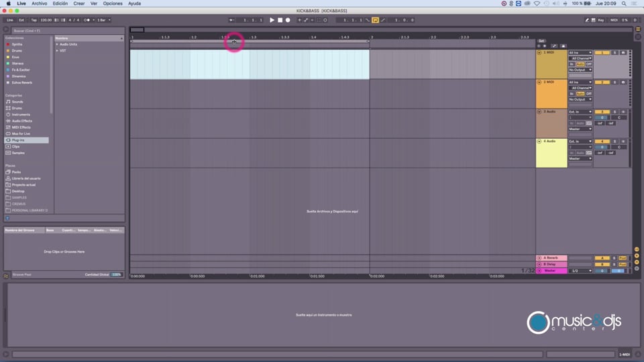The height and width of the screenshot is (362, 644).
Task: Open the Samples category
Action: tap(18, 153)
